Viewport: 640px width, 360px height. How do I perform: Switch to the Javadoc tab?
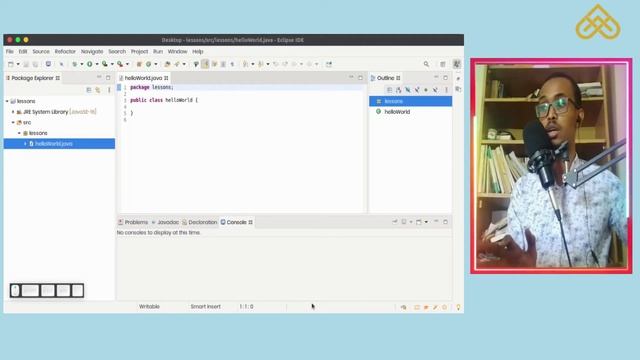[x=165, y=222]
